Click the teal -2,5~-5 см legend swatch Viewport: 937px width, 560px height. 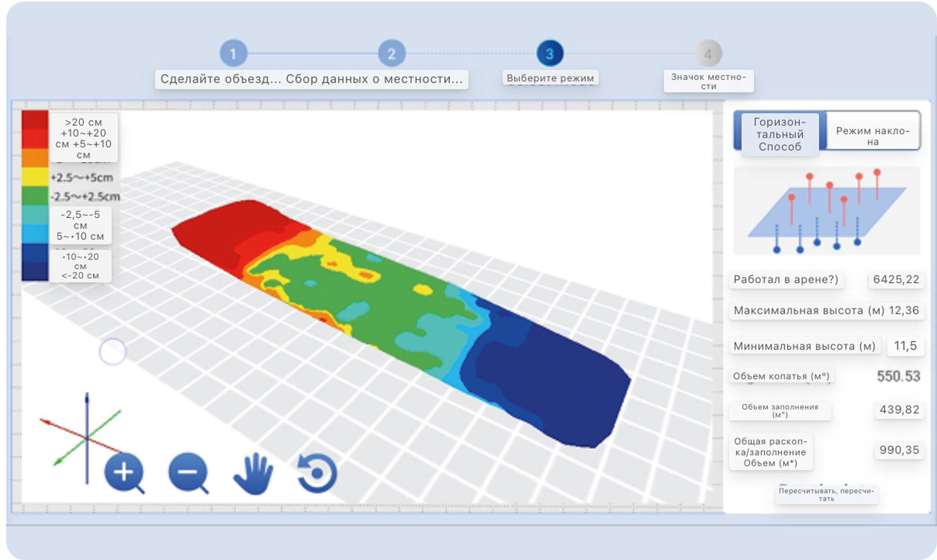click(35, 215)
